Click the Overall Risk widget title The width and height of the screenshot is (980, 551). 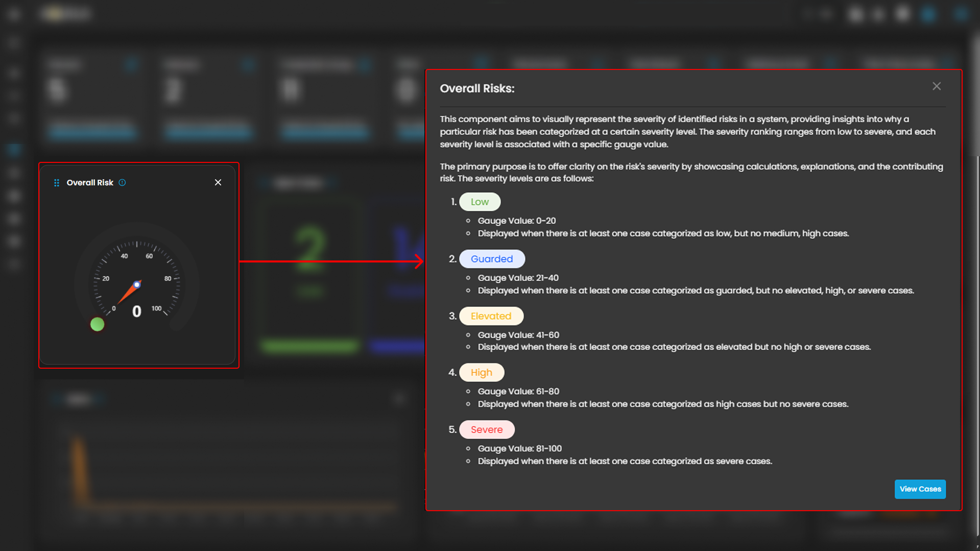pos(90,183)
